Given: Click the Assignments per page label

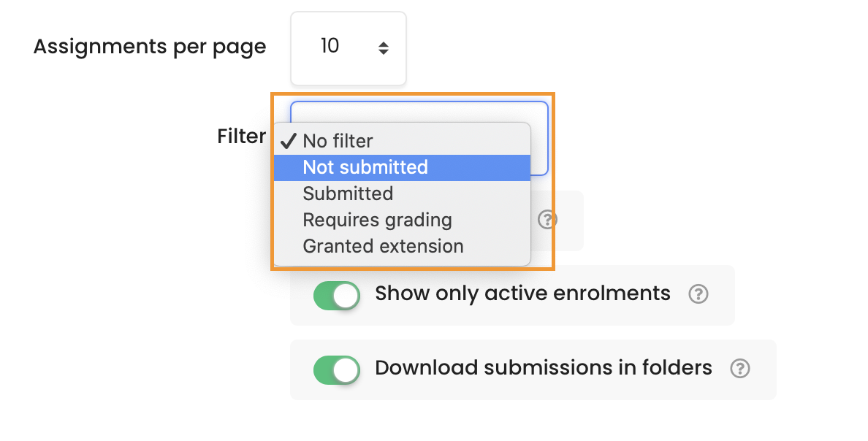Looking at the screenshot, I should [149, 46].
